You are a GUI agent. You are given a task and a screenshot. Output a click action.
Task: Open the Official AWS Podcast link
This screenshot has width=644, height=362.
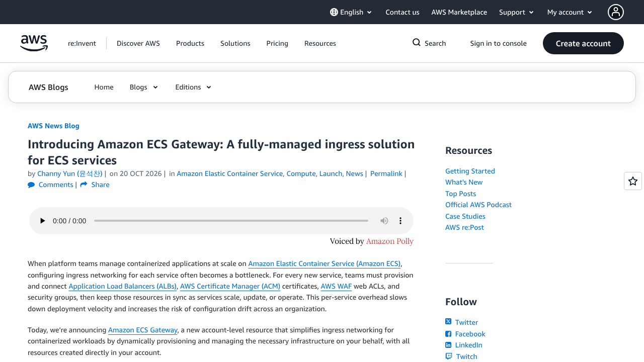[x=478, y=205]
